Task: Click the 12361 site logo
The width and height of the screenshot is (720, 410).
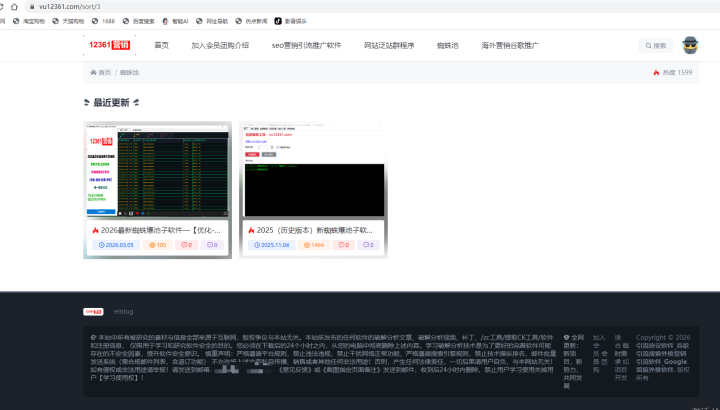Action: click(x=107, y=45)
